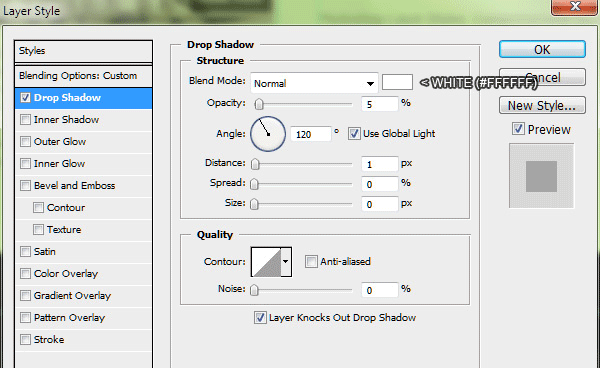Open the Contour picker dropdown arrow
Screen dimensions: 600x368
[286, 262]
